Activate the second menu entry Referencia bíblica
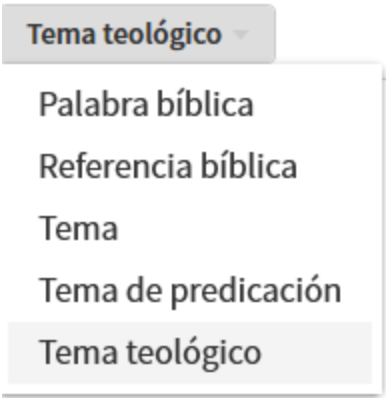 pos(190,166)
